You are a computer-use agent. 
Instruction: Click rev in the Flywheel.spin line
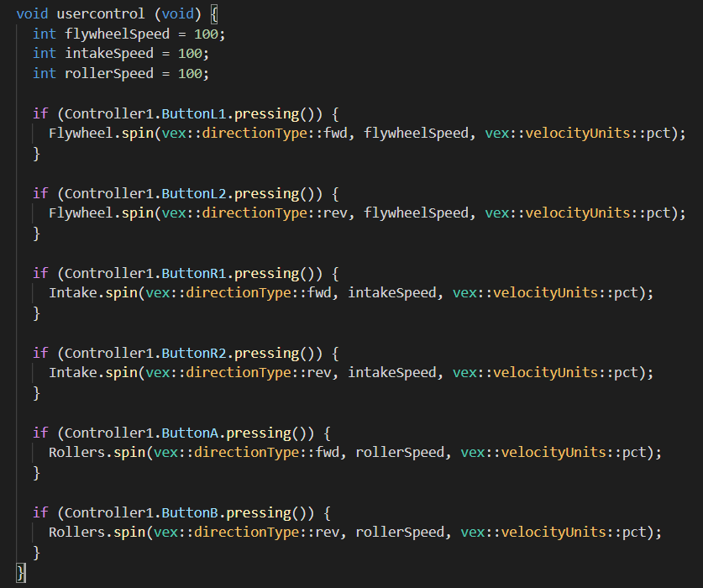(x=335, y=213)
